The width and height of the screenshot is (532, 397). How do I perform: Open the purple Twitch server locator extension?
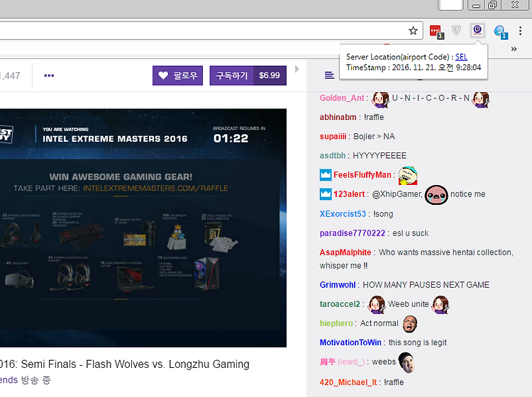pyautogui.click(x=477, y=30)
